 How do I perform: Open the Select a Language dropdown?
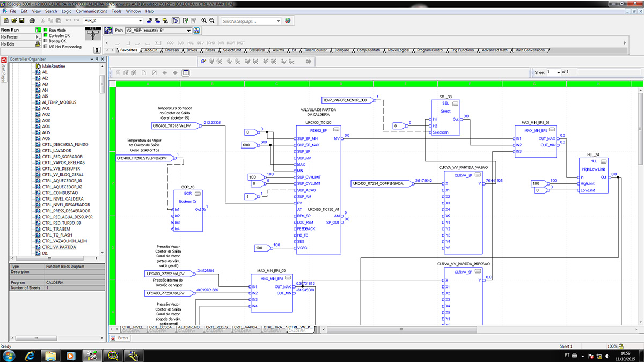[x=278, y=21]
